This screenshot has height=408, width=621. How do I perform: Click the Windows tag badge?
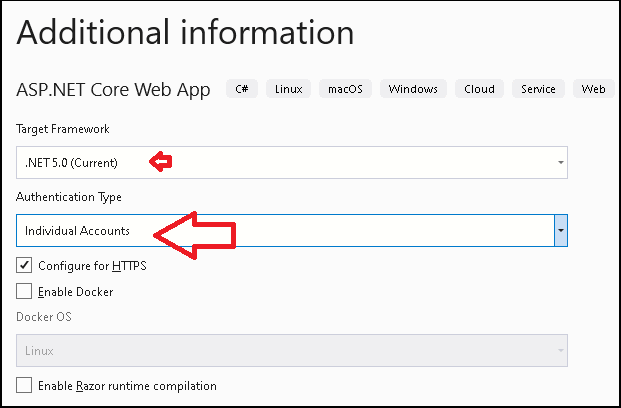pyautogui.click(x=413, y=89)
